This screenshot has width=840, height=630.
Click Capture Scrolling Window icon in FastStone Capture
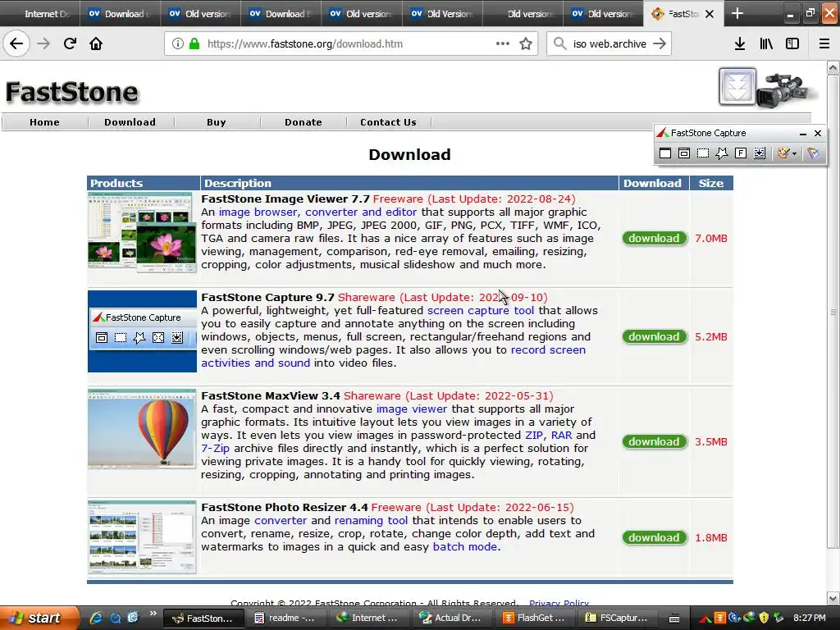760,153
